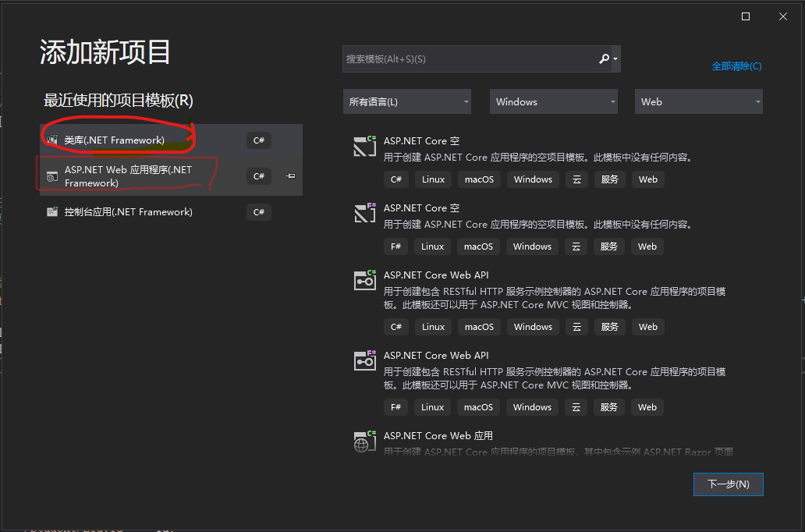Viewport: 805px width, 532px height.
Task: Click the first ASP.NET Core 空 title
Action: coord(421,140)
